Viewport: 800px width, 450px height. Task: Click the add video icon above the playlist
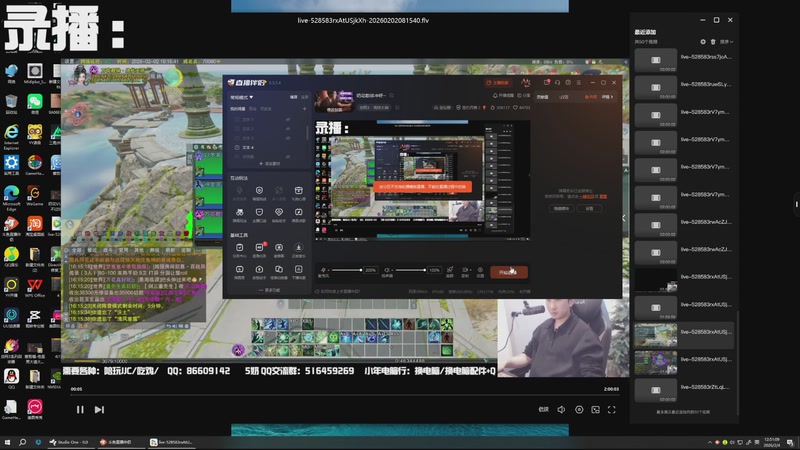[703, 42]
